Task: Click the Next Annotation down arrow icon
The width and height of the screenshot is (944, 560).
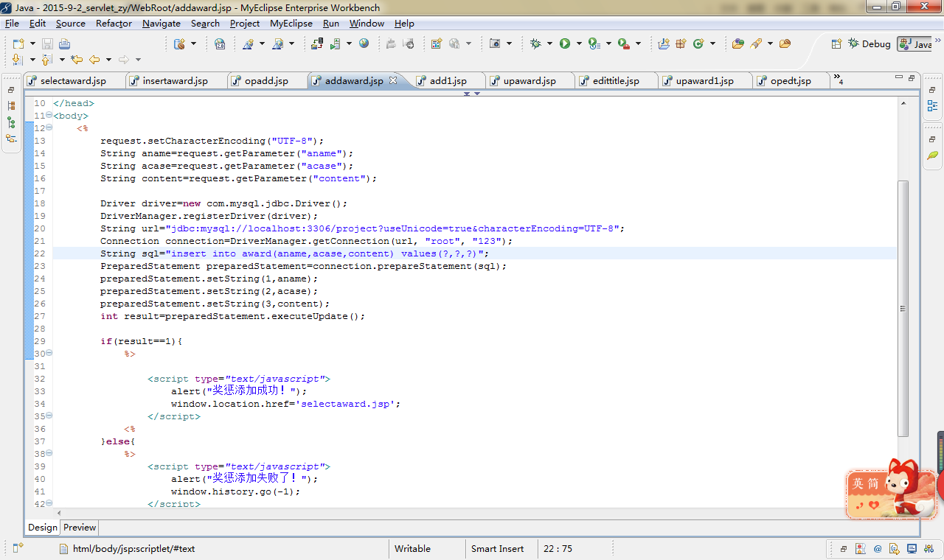Action: 18,60
